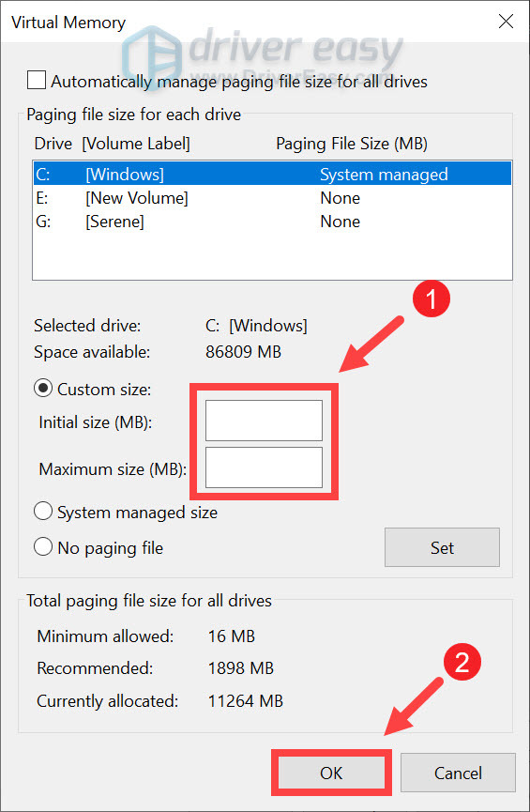This screenshot has height=812, width=530.
Task: Focus the Initial size (MB) field
Action: (x=264, y=421)
